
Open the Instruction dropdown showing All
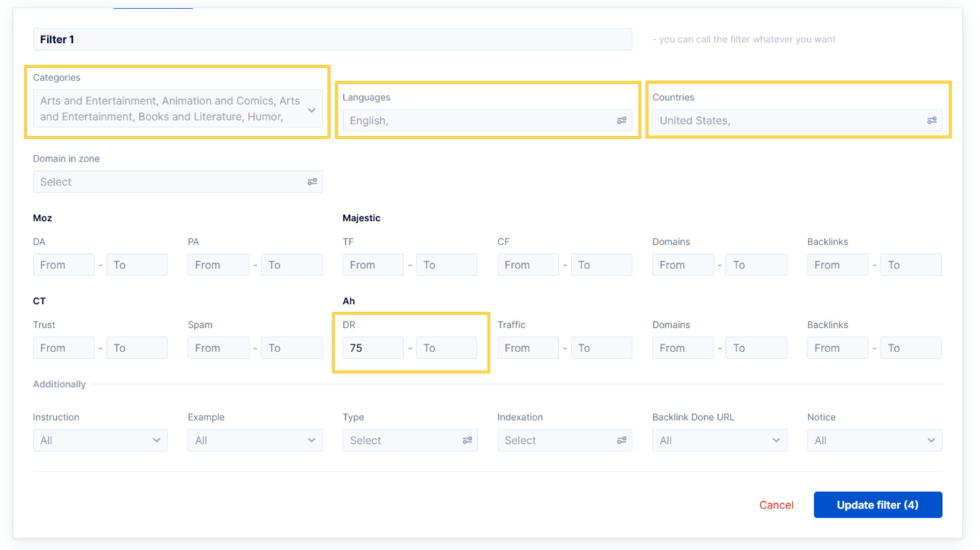pos(100,440)
